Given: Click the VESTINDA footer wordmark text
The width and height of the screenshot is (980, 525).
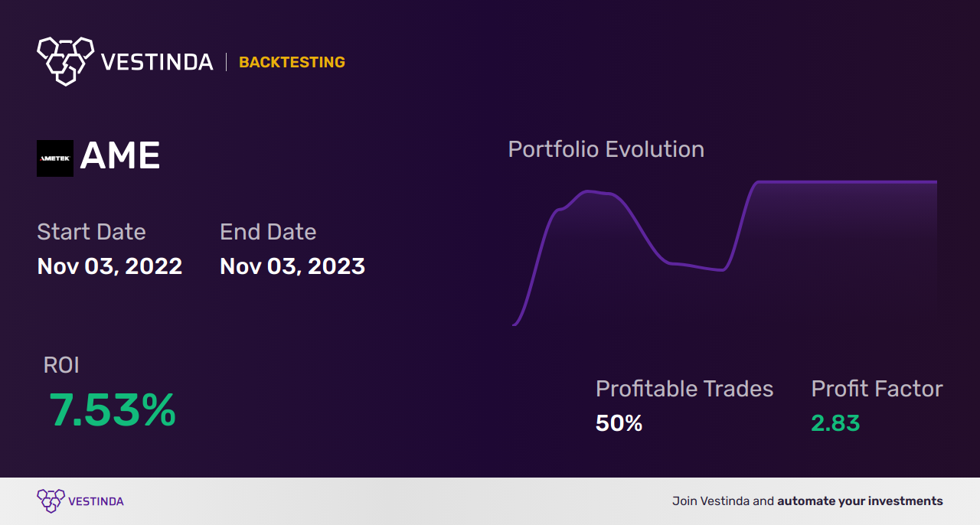Looking at the screenshot, I should pos(96,501).
